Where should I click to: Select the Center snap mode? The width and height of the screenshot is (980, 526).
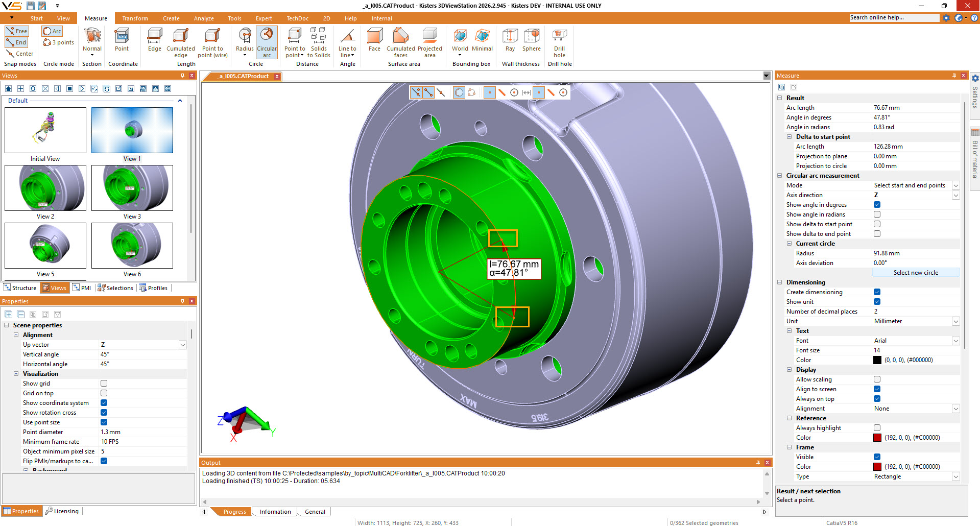(x=19, y=54)
